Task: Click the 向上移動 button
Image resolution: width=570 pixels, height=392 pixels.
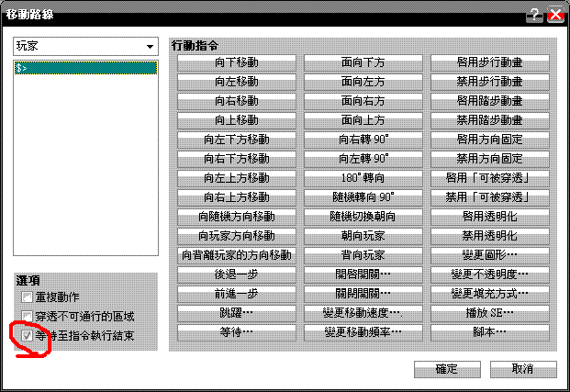Action: 236,120
